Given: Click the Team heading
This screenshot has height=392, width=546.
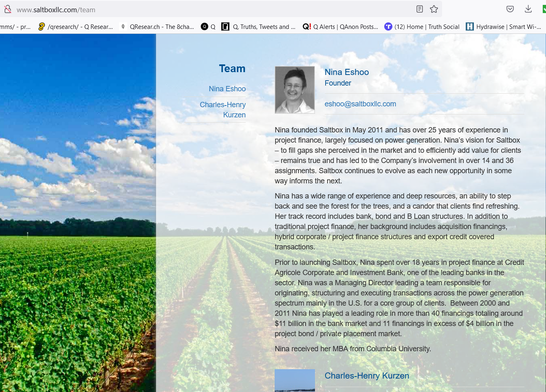Looking at the screenshot, I should (232, 68).
